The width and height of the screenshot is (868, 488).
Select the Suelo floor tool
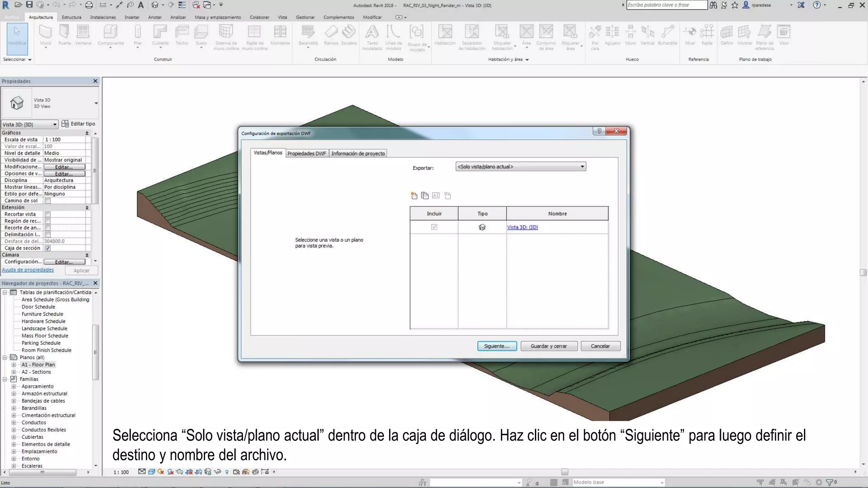[201, 35]
